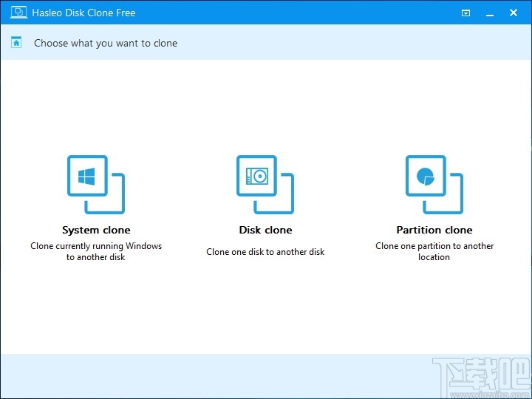The height and width of the screenshot is (399, 532).
Task: Open the title bar dropdown menu button
Action: pos(465,13)
